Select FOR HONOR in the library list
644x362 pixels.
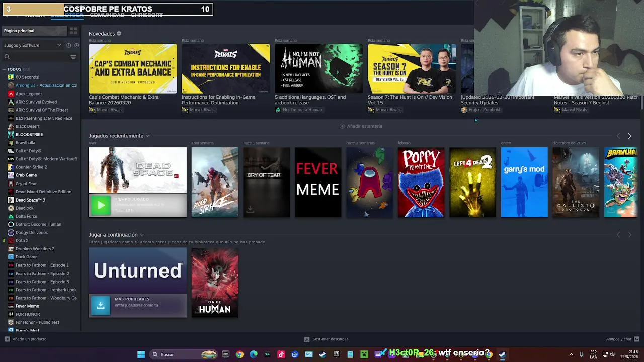click(x=28, y=315)
